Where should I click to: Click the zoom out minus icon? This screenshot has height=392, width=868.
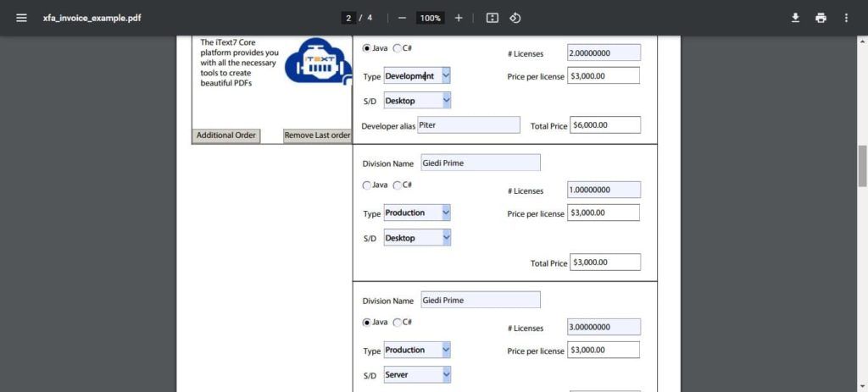click(402, 18)
